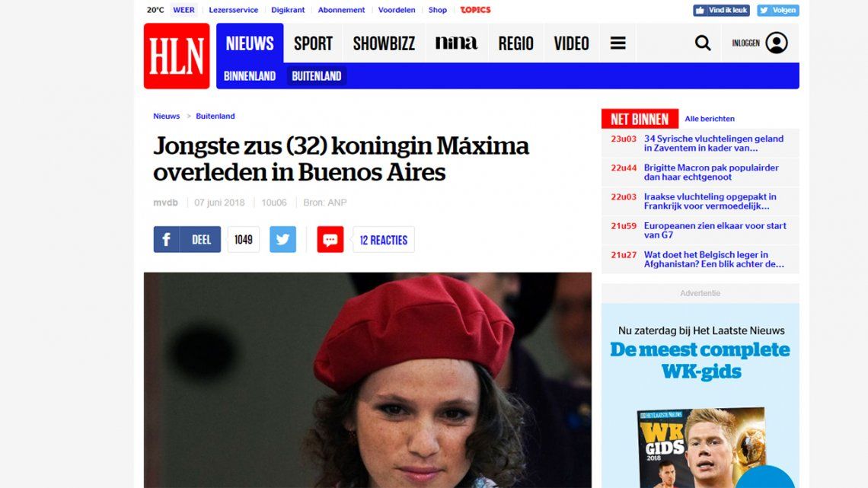Open the nina section logo
Screen dimensions: 868x488
click(456, 43)
